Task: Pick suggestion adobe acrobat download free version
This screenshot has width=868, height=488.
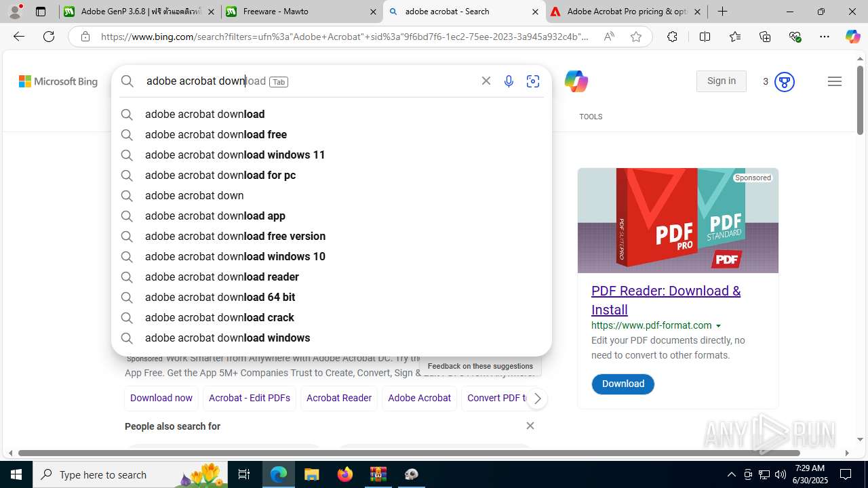Action: tap(332, 236)
